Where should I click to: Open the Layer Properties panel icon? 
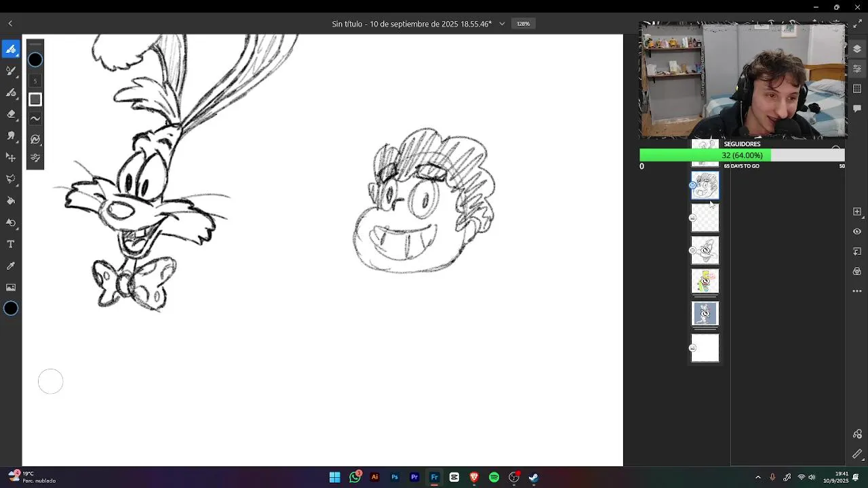(x=857, y=69)
